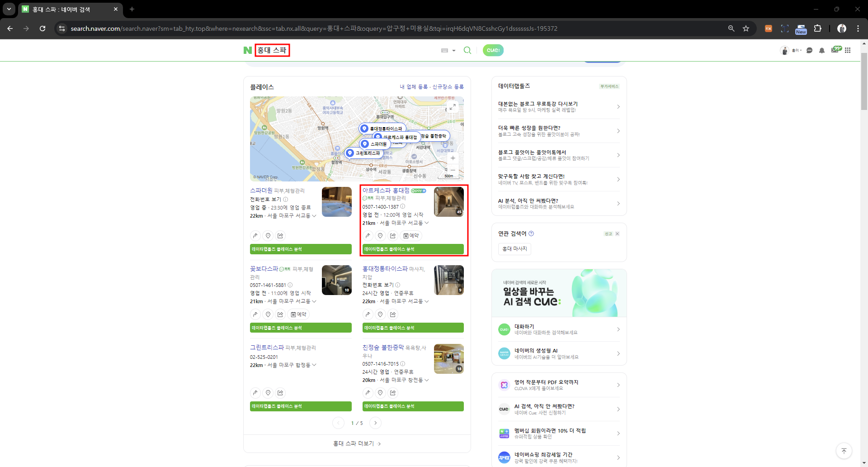The image size is (868, 467).
Task: Share the 홍대정통타이스파 listing
Action: click(x=393, y=315)
